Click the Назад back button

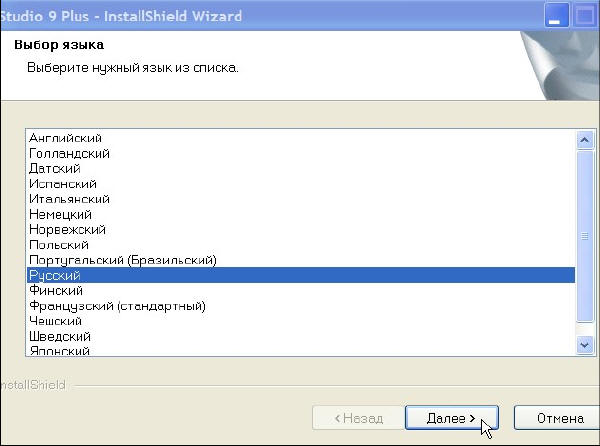[x=358, y=418]
